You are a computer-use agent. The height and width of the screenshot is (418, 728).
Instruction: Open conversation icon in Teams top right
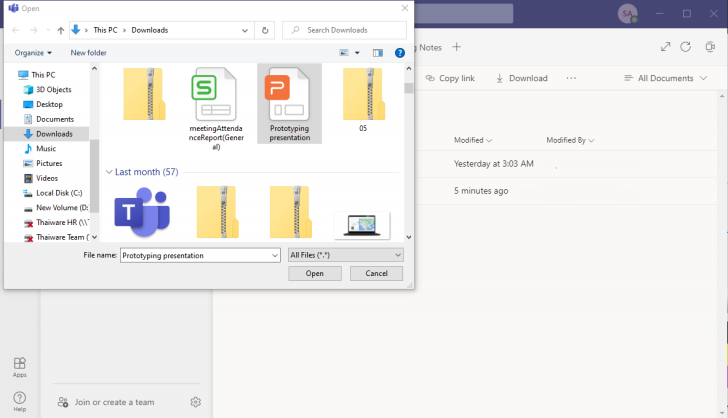pos(710,46)
